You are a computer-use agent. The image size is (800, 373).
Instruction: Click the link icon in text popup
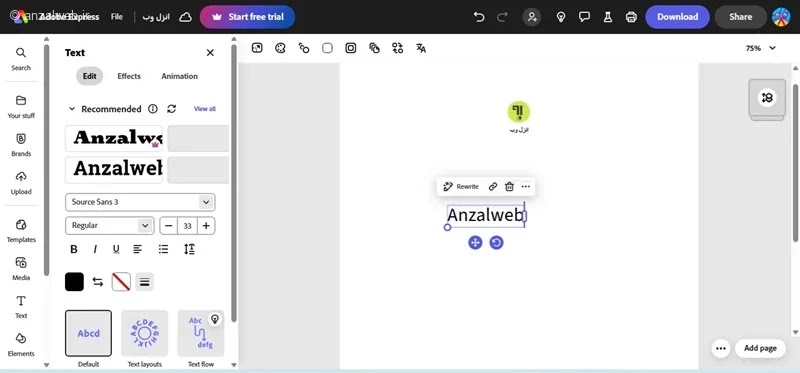(492, 187)
